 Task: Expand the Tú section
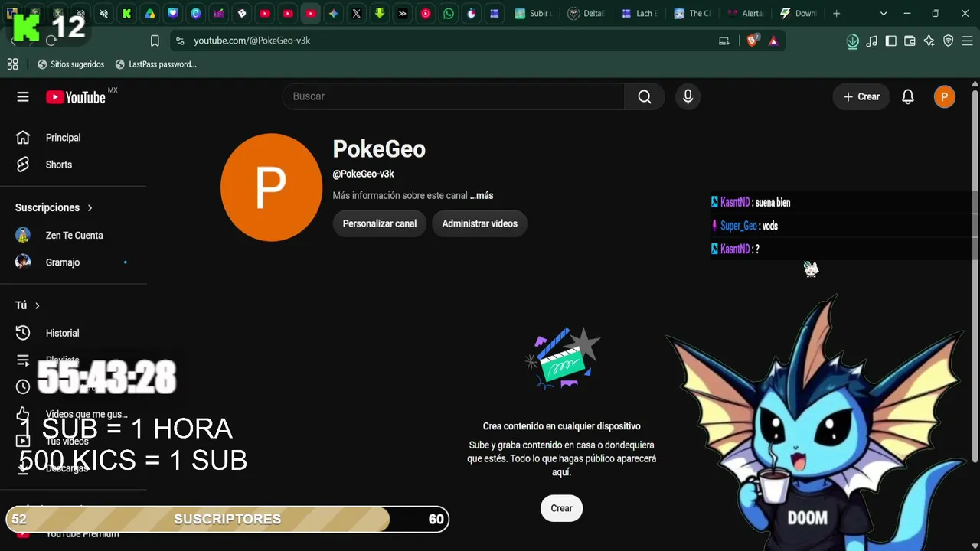point(28,305)
